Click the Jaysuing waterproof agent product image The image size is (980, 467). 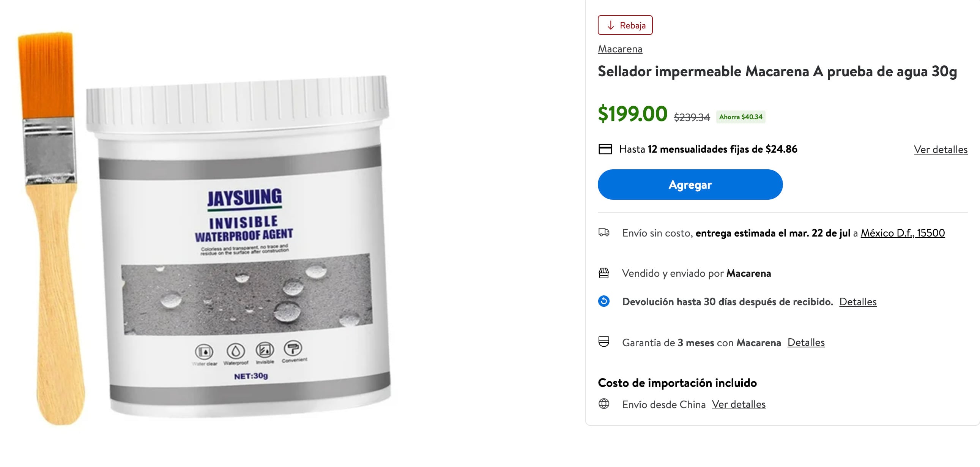(239, 246)
